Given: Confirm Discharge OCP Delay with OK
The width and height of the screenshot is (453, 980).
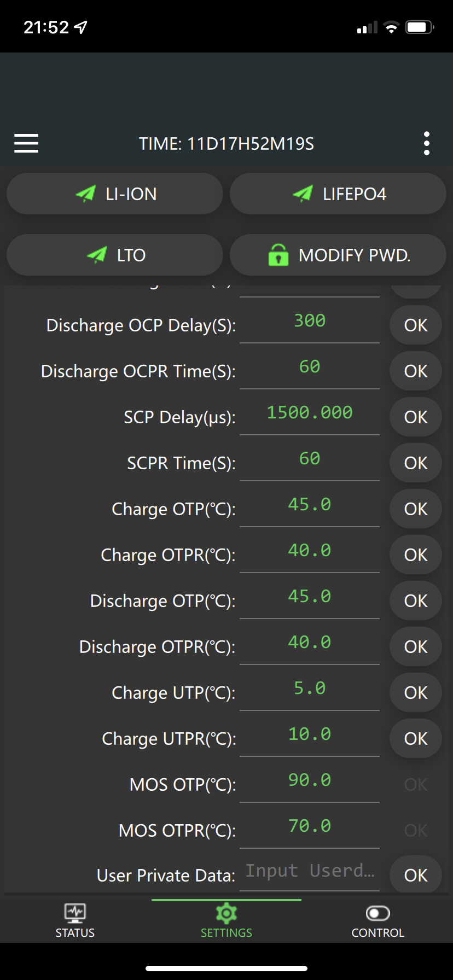Looking at the screenshot, I should point(415,325).
